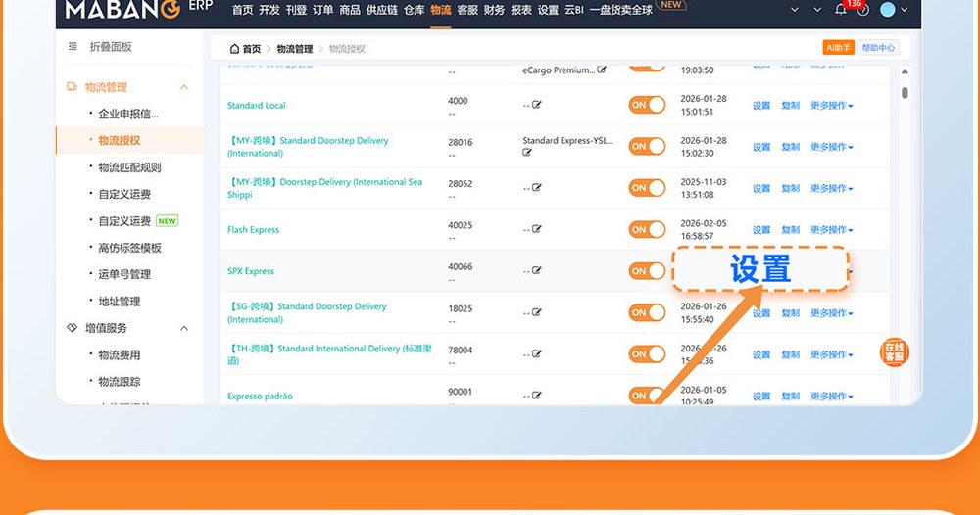Toggle ON switch for code 78004 row
The height and width of the screenshot is (515, 980).
pos(647,354)
